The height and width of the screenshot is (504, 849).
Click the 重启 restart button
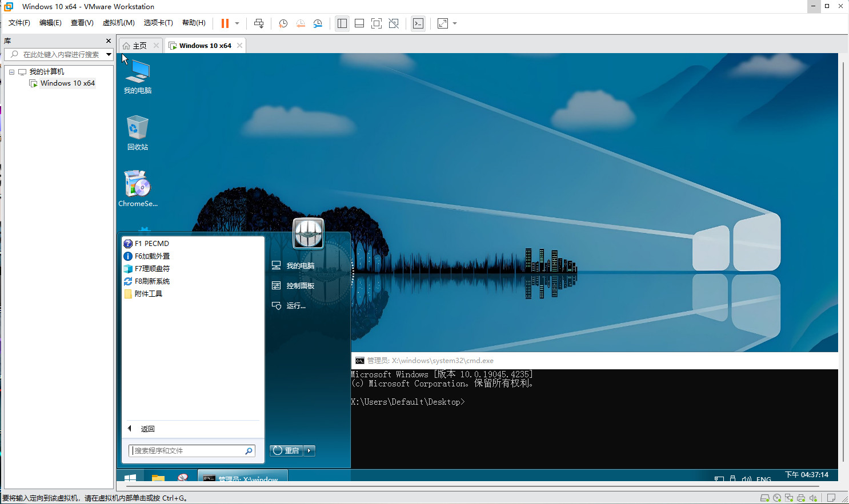click(x=286, y=450)
